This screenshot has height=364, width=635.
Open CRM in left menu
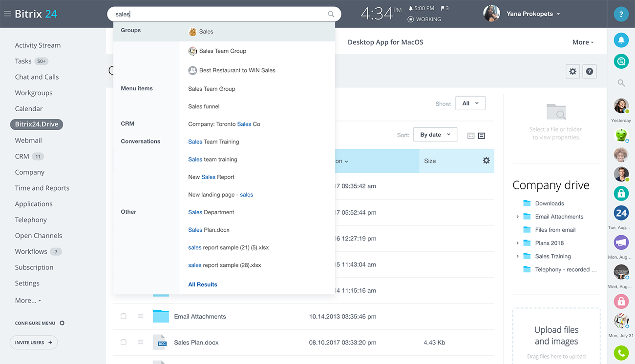pyautogui.click(x=22, y=156)
